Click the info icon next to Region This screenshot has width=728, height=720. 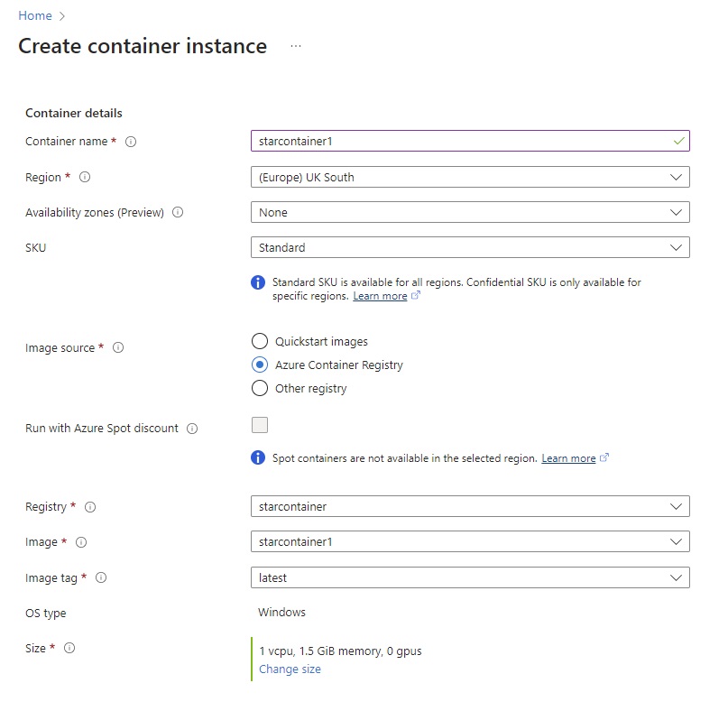pos(85,177)
